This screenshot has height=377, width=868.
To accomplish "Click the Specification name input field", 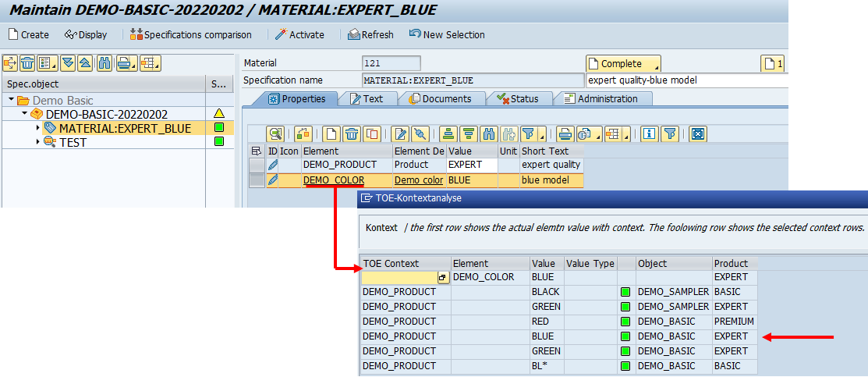I will click(472, 80).
